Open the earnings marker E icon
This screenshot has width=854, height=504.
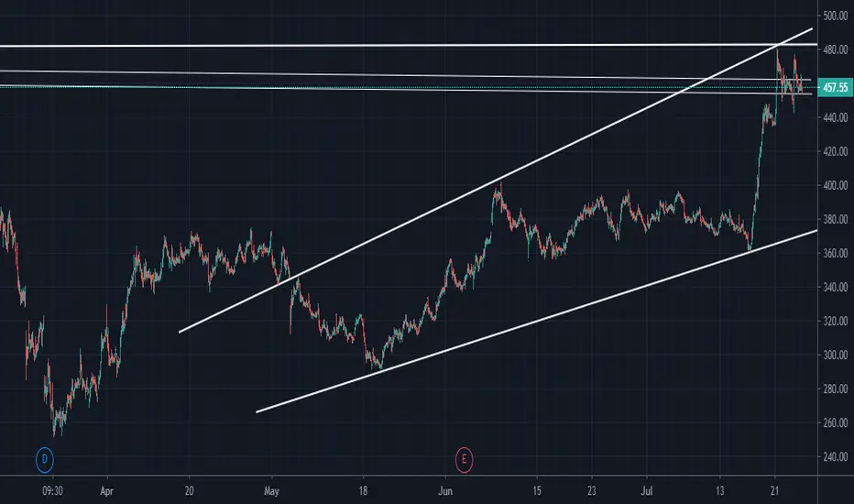tap(464, 459)
